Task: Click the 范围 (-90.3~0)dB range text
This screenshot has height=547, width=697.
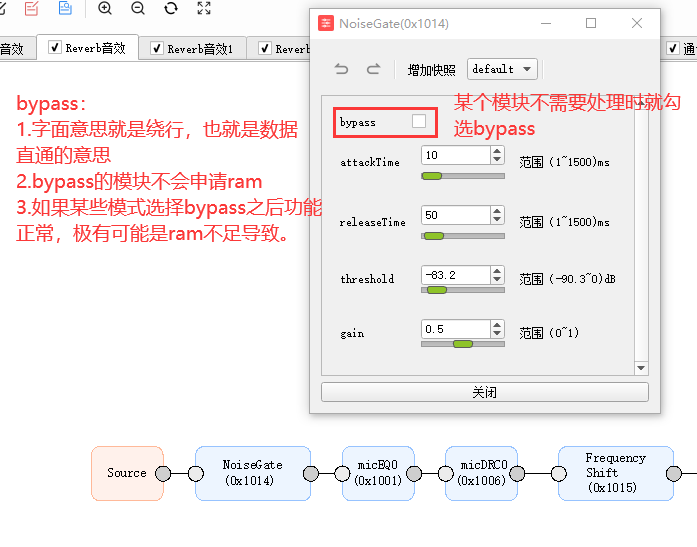Action: coord(568,279)
